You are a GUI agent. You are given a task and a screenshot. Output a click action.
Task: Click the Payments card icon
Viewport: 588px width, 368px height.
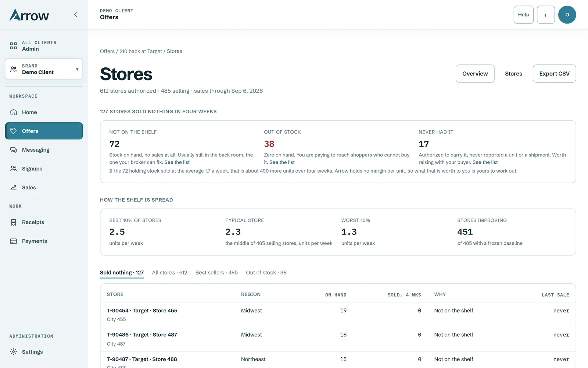click(x=14, y=241)
